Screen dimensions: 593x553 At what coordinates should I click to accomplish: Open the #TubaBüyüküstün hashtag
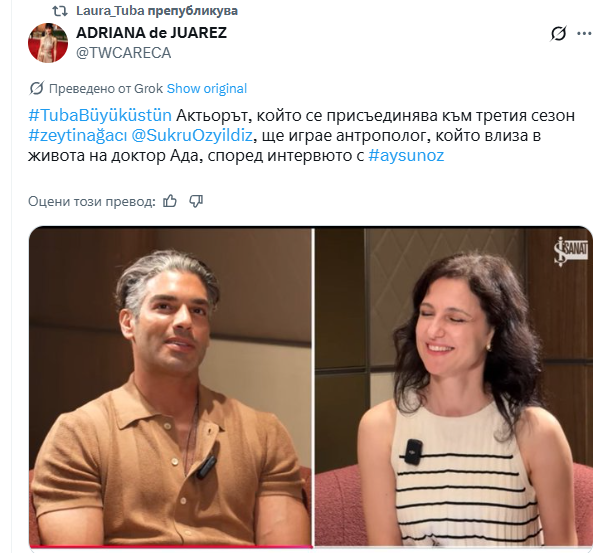pyautogui.click(x=100, y=115)
